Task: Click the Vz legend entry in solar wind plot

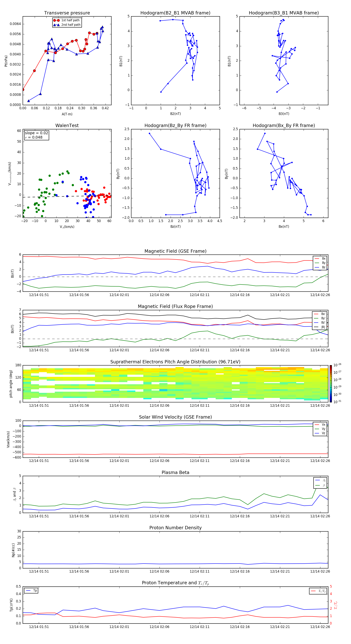Action: [320, 433]
